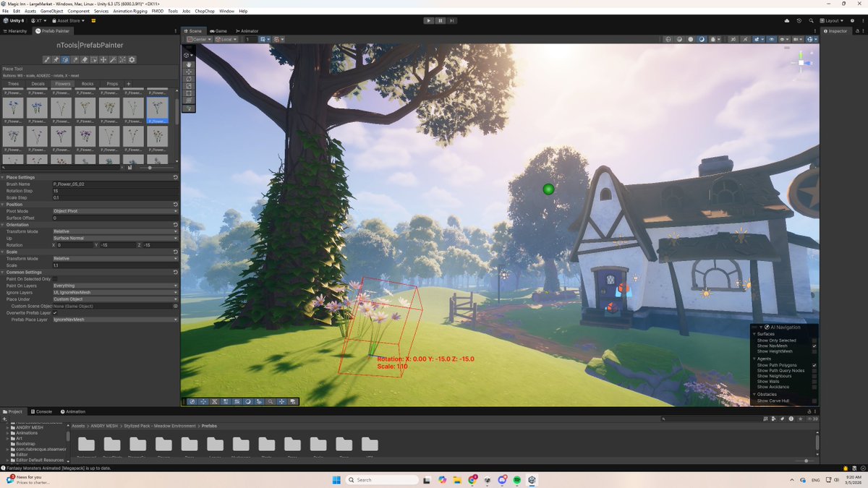
Task: Open Place Under dropdown
Action: pyautogui.click(x=116, y=299)
